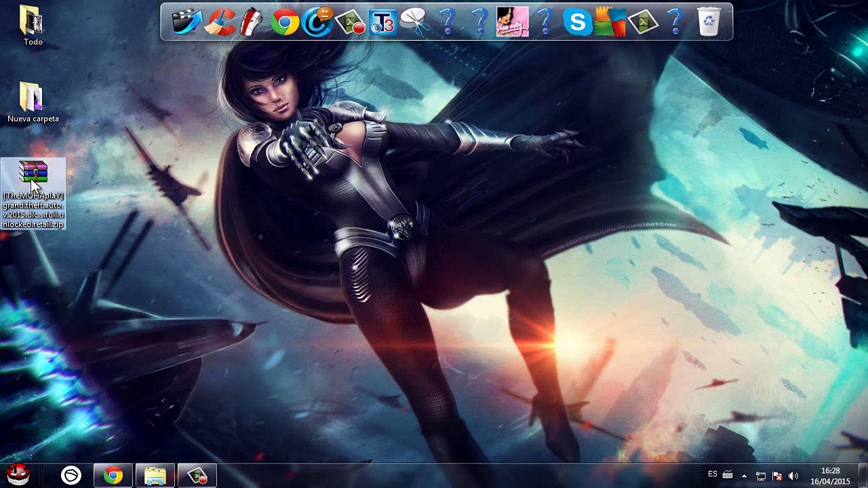Viewport: 868px width, 488px height.
Task: Show hidden system tray icons
Action: (x=744, y=476)
